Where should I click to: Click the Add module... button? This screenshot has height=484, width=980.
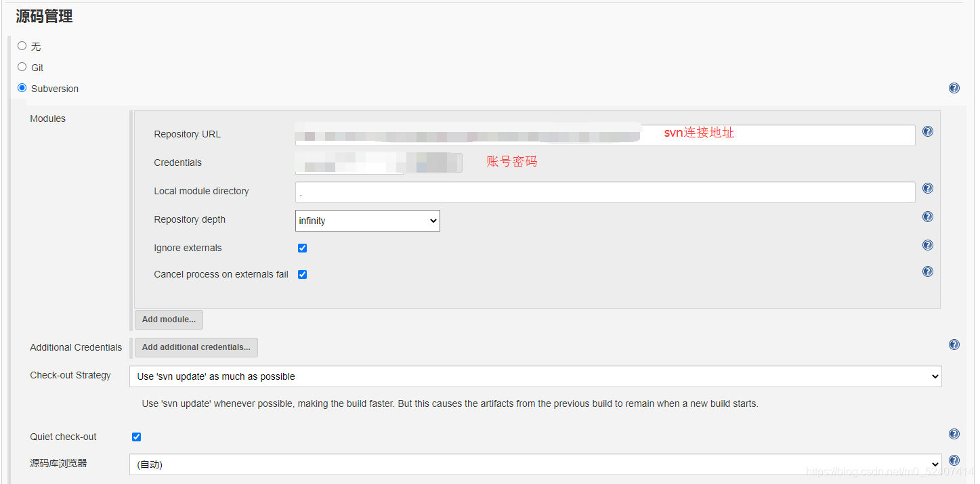tap(169, 320)
